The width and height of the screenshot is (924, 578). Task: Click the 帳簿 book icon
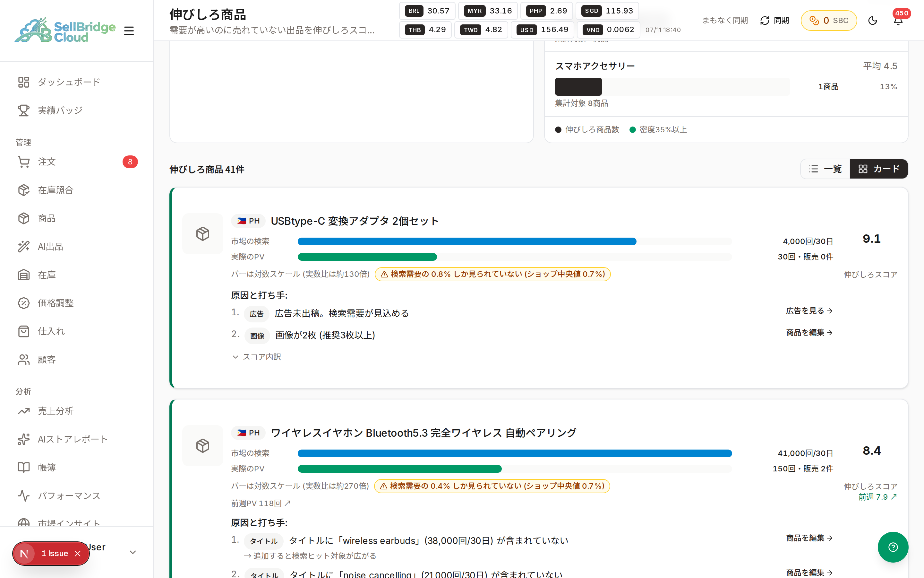pyautogui.click(x=24, y=468)
